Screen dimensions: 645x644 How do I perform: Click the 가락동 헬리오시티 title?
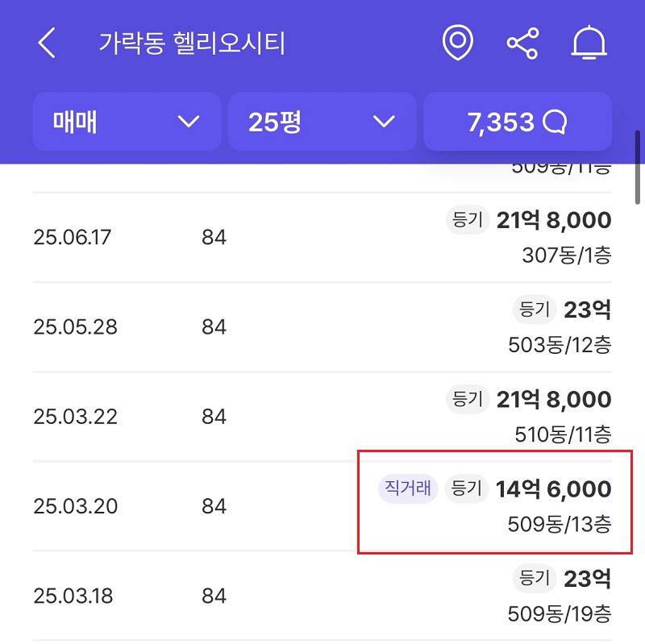click(x=192, y=44)
